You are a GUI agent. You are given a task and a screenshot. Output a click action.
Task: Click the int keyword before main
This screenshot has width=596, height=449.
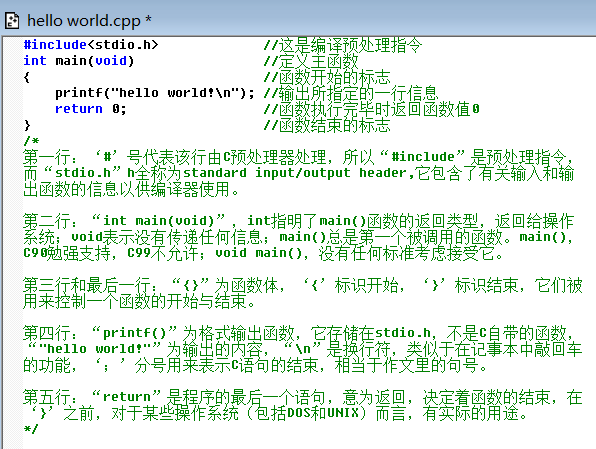click(35, 61)
